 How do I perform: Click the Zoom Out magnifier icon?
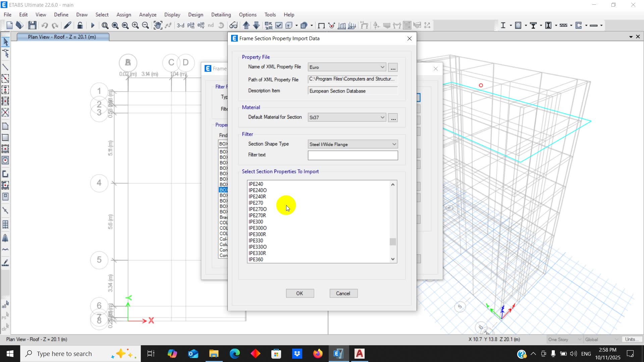(145, 25)
